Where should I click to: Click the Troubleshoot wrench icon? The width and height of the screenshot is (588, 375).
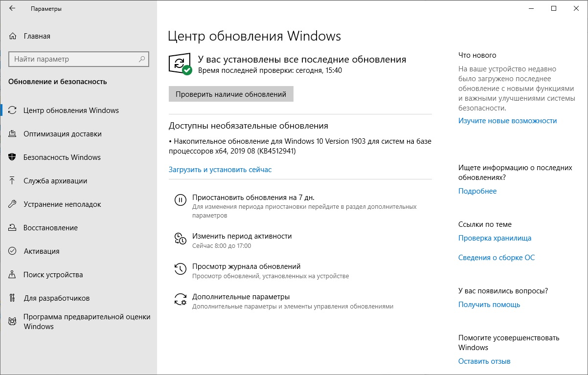pos(13,204)
